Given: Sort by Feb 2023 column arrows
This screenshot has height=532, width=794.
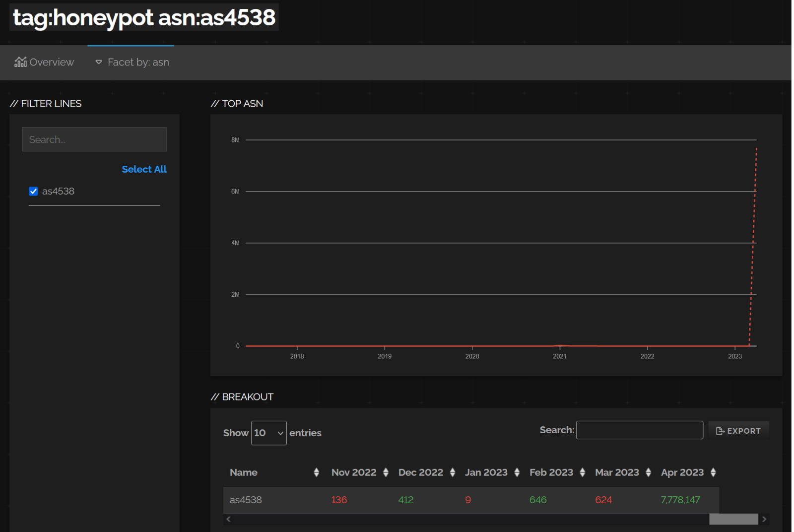Looking at the screenshot, I should 582,472.
